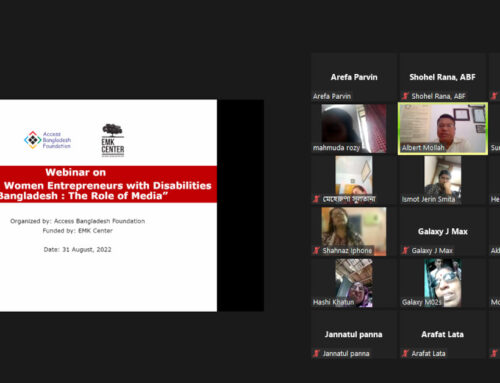Image resolution: width=500 pixels, height=383 pixels.
Task: Click the Access Bangladesh Foundation logo on slide
Action: [47, 140]
